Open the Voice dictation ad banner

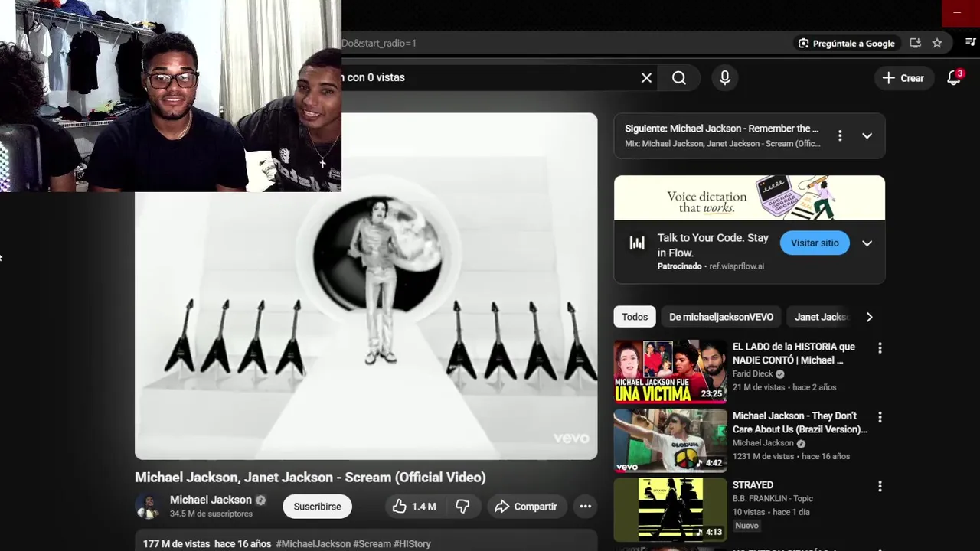750,197
